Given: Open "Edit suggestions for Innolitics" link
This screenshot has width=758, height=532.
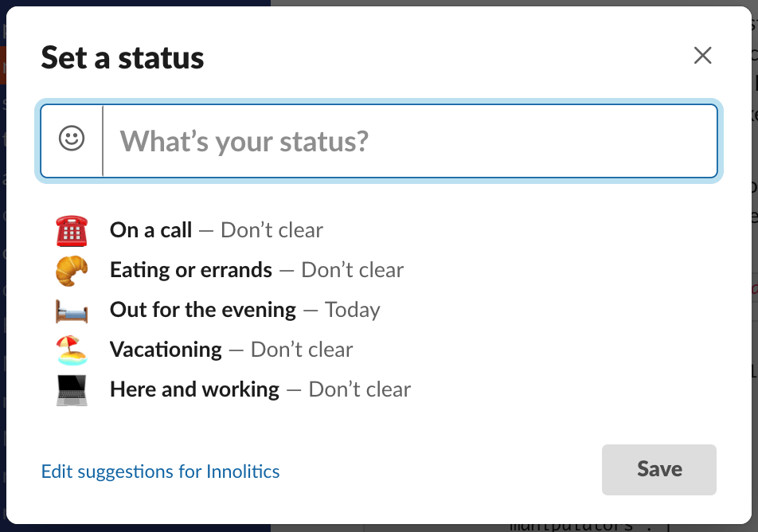Looking at the screenshot, I should [161, 471].
